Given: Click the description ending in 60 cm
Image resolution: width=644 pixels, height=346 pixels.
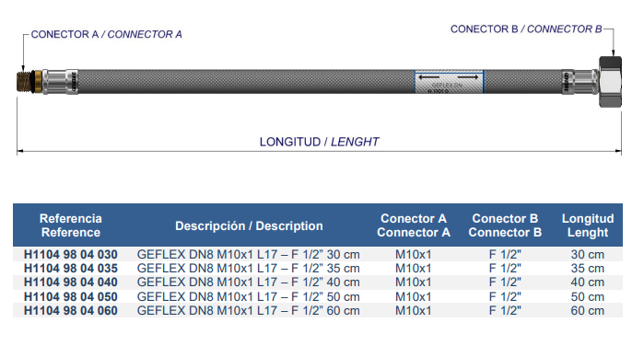Looking at the screenshot, I should (248, 311).
